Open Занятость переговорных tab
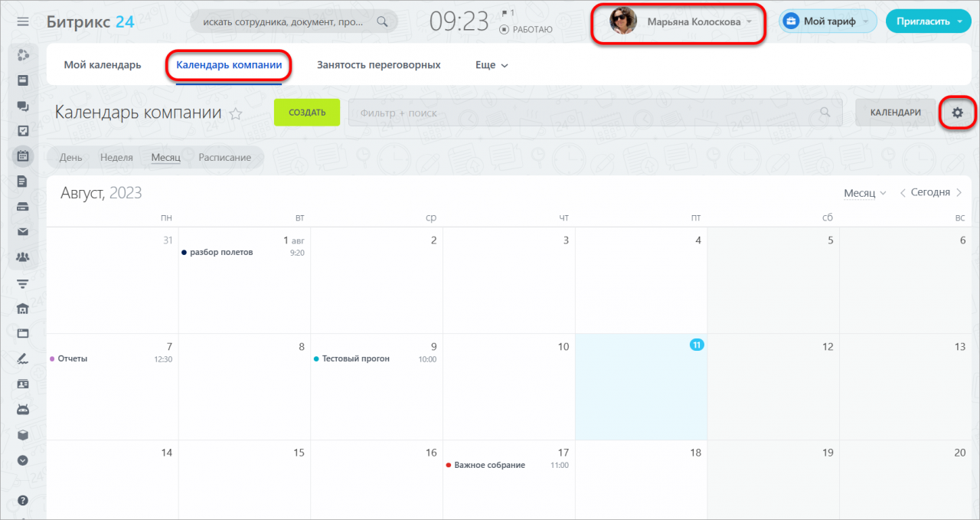This screenshot has width=980, height=520. coord(378,65)
